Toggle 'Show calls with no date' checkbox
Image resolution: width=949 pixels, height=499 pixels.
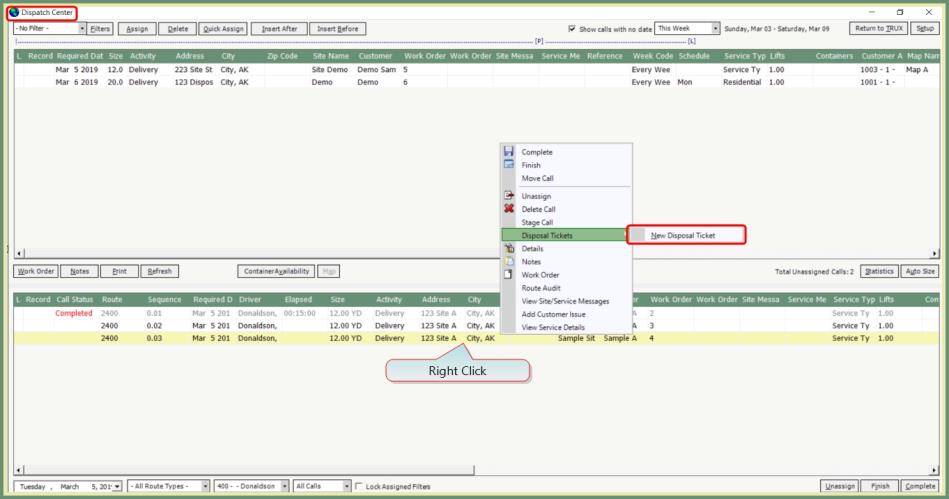[572, 29]
